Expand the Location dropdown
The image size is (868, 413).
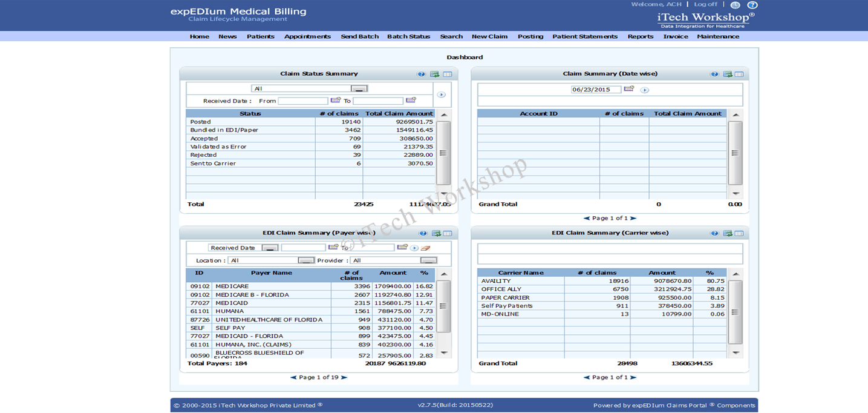307,260
